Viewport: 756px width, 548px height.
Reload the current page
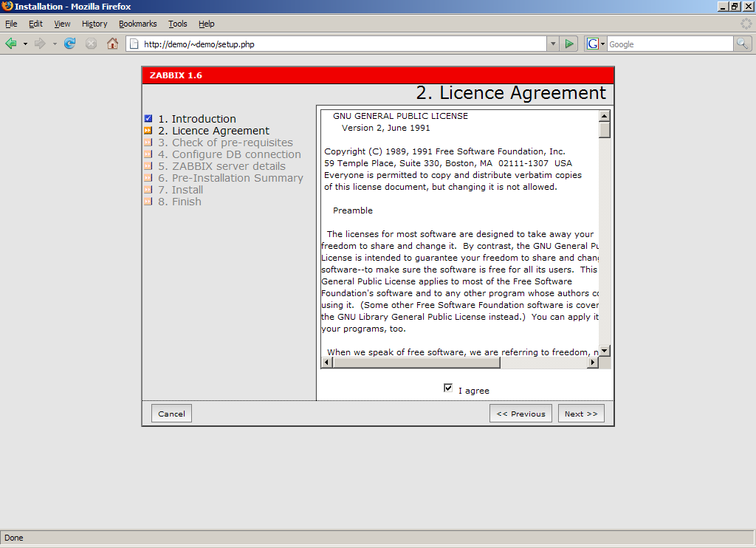coord(70,44)
